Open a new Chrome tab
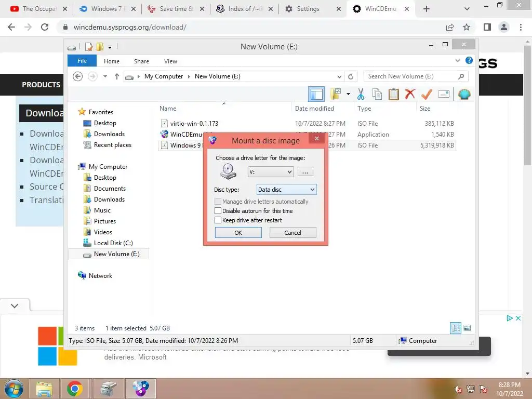Image resolution: width=532 pixels, height=399 pixels. [427, 9]
